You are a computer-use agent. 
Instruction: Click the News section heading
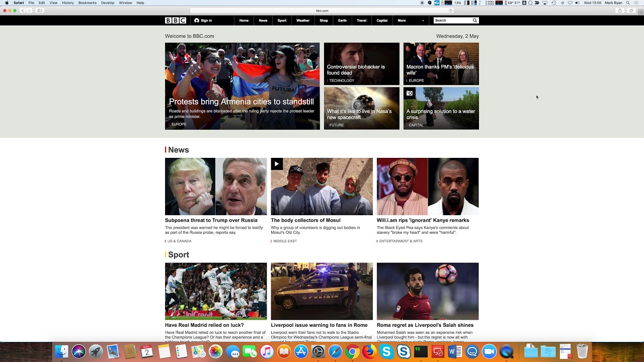(x=179, y=150)
